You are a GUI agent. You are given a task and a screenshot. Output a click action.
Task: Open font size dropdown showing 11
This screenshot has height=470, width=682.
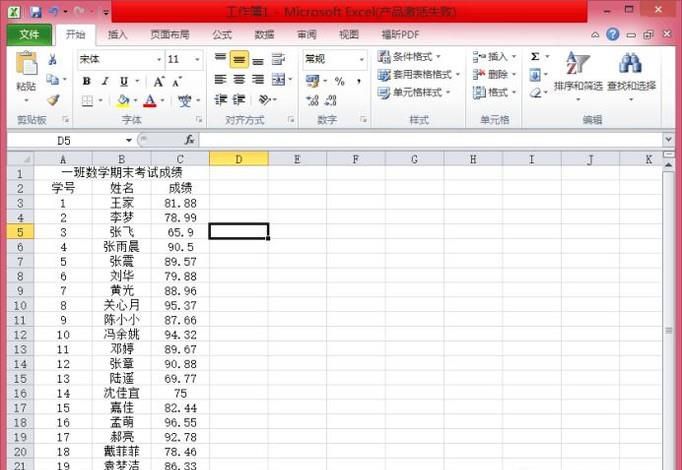(197, 60)
